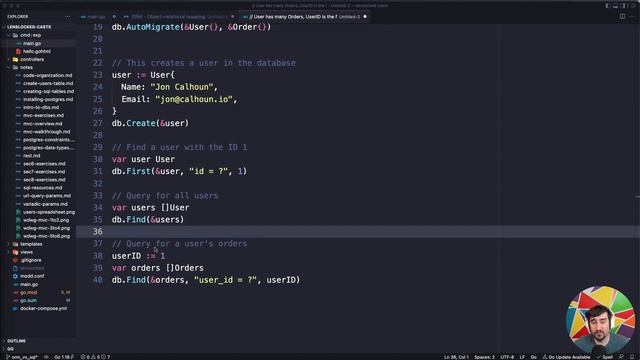Click the orm_vs_sql git branch indicator
640x360 pixels.
[x=22, y=357]
